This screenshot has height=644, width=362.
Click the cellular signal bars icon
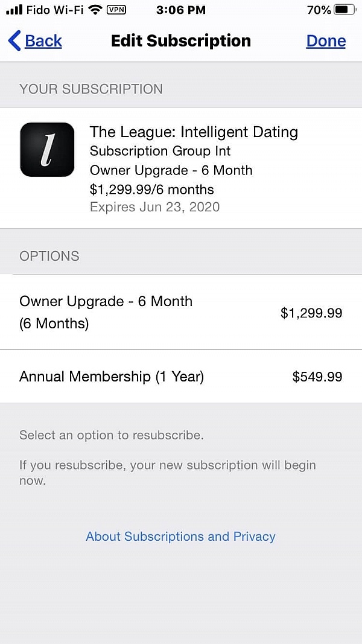[14, 10]
